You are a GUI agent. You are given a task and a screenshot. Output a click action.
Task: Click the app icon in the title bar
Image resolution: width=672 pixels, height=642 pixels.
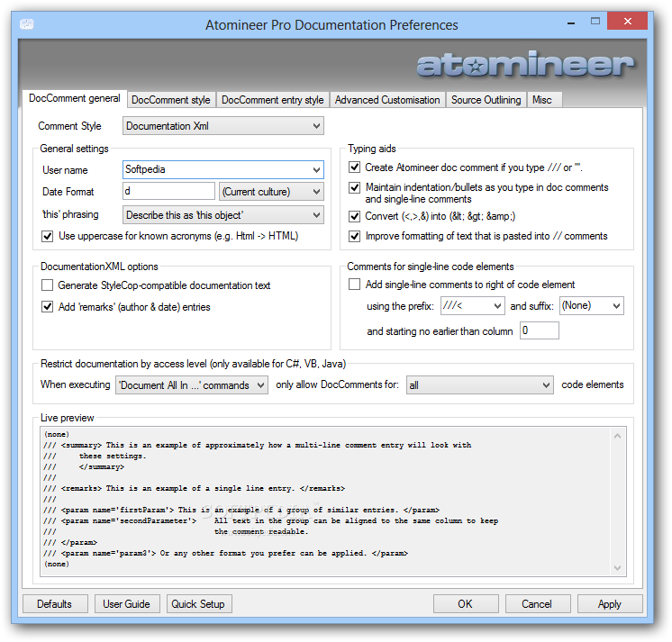click(x=26, y=24)
